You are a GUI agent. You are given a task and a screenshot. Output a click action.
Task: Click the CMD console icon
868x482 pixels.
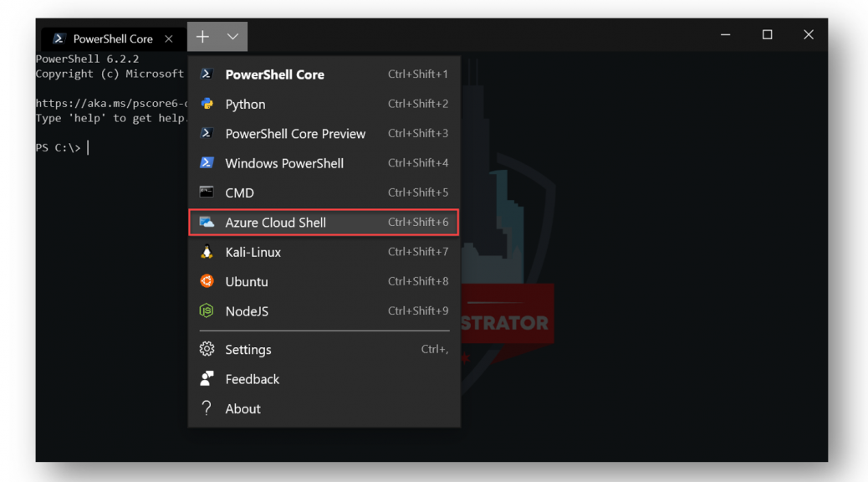tap(207, 192)
